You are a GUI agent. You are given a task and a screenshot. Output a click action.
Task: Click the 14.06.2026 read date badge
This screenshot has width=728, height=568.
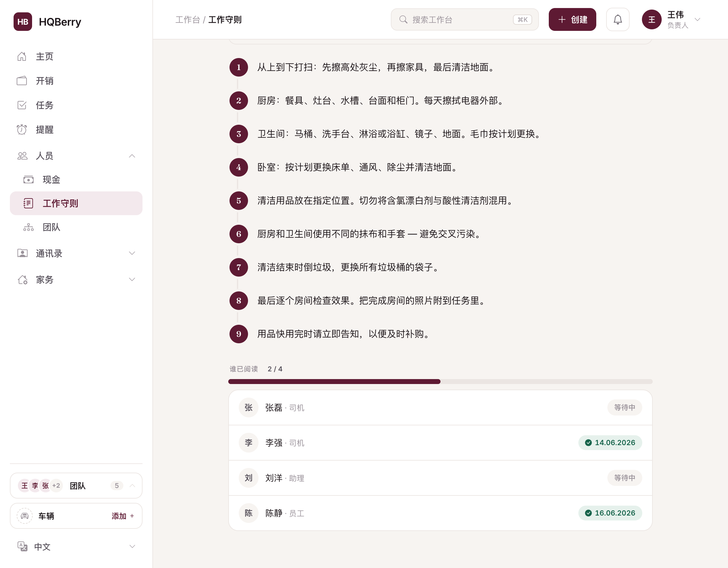[610, 443]
